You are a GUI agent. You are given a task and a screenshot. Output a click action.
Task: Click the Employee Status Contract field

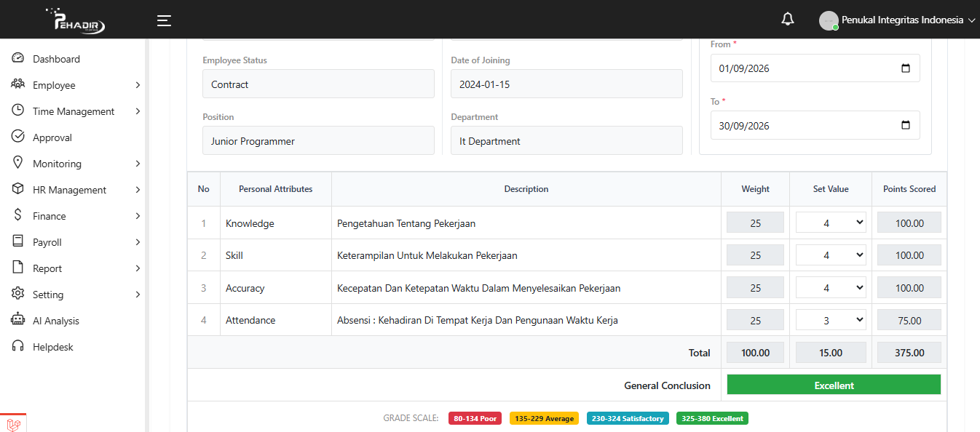318,84
